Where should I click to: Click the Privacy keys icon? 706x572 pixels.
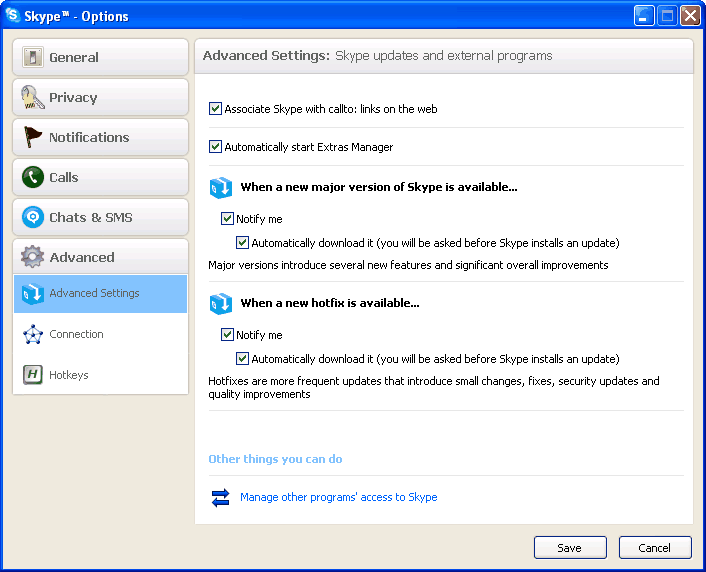(x=32, y=97)
